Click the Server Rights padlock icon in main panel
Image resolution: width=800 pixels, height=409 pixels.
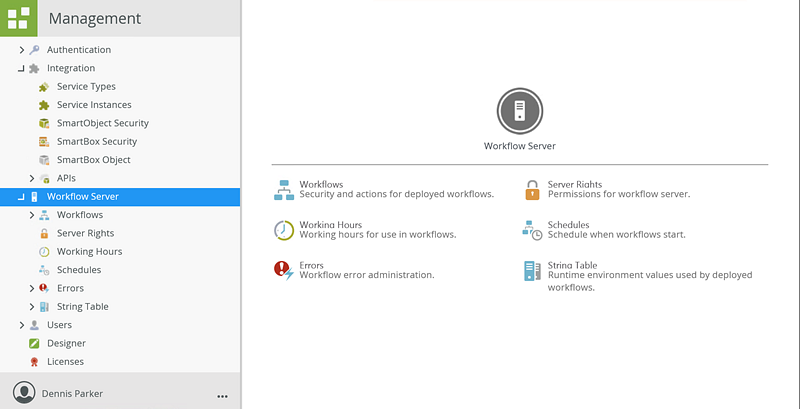pyautogui.click(x=532, y=189)
